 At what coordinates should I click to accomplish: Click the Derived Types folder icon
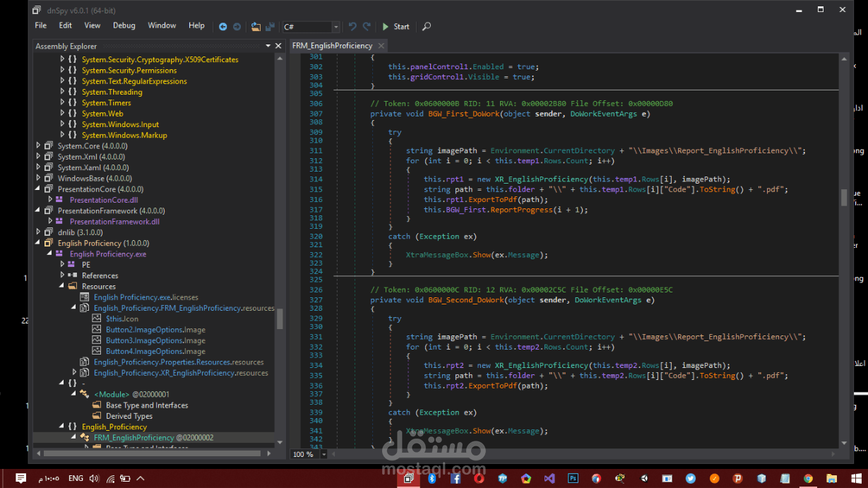click(x=97, y=416)
